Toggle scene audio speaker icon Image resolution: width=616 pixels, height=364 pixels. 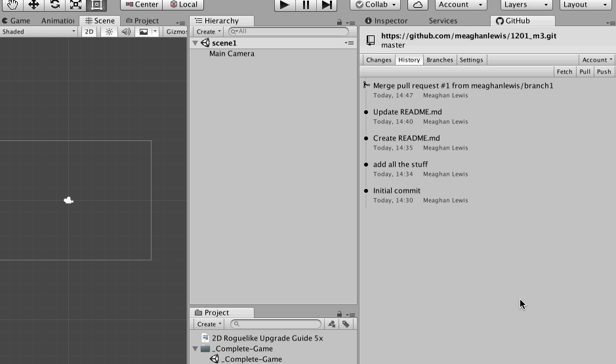click(126, 31)
